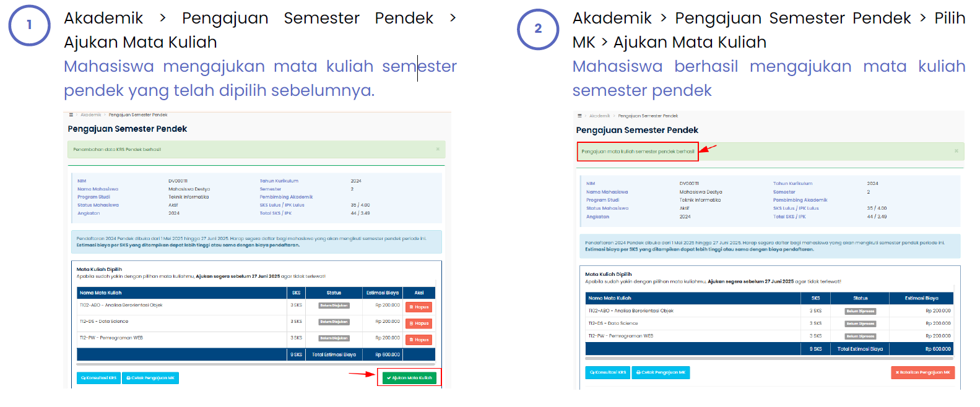Delete Analisa Berorientasi Objek with Hapus button

click(419, 307)
